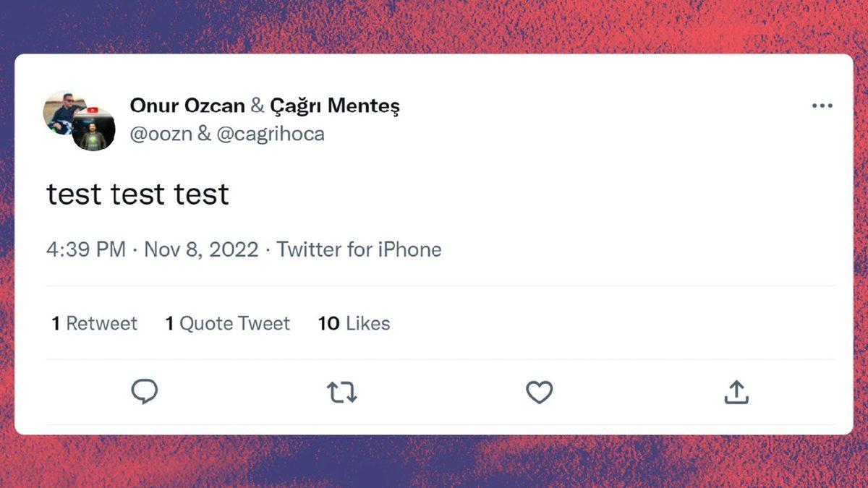Like the tweet with the heart icon
The width and height of the screenshot is (868, 488).
tap(539, 391)
